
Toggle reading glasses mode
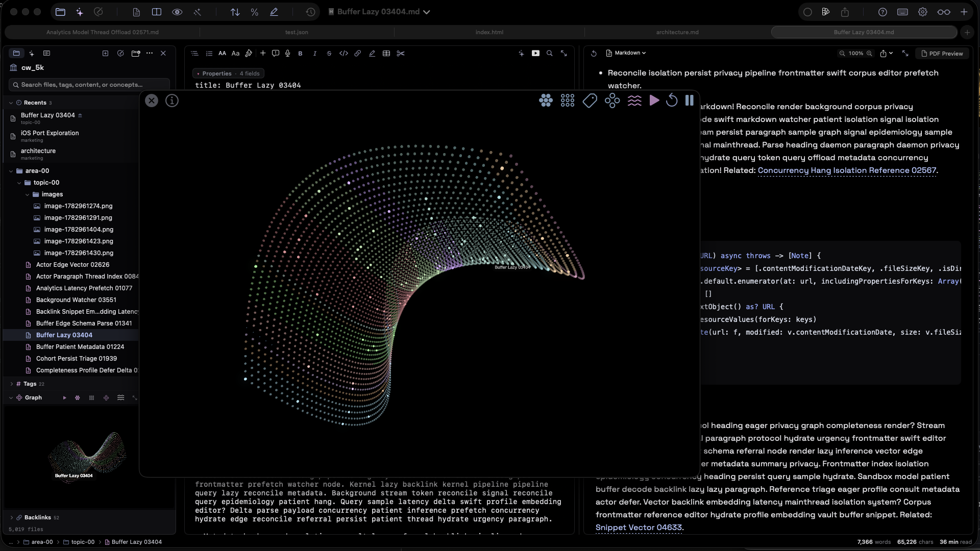click(944, 12)
